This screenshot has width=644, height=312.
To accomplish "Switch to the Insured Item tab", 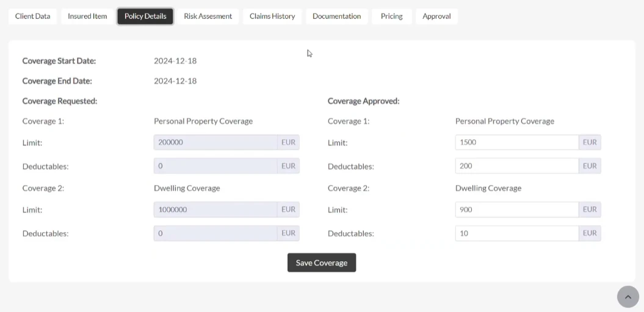I will point(87,16).
